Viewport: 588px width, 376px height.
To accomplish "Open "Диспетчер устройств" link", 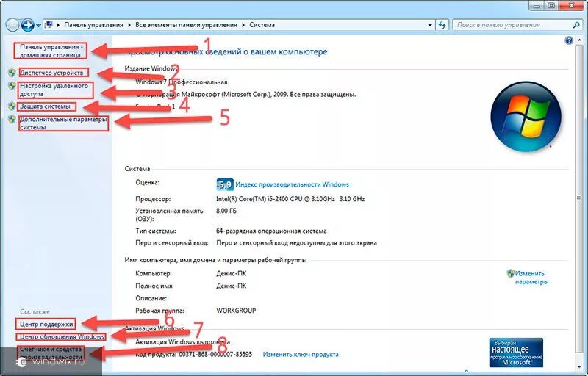I will coord(51,72).
